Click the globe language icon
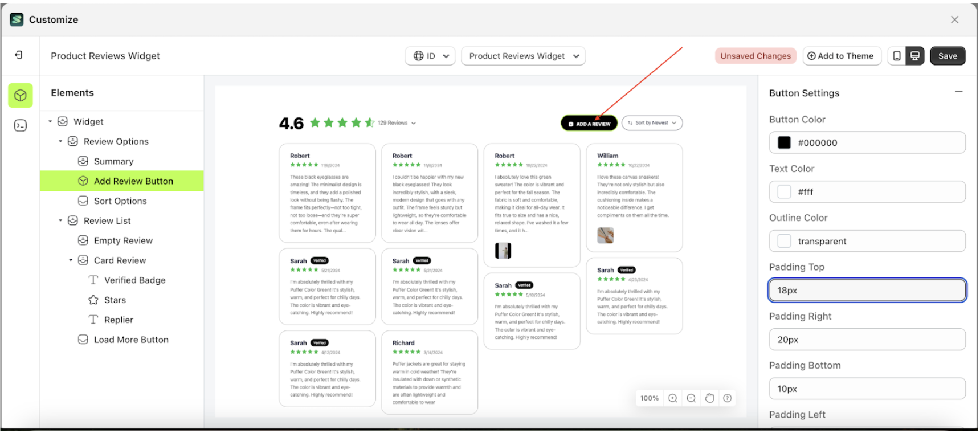980x433 pixels. click(x=419, y=56)
